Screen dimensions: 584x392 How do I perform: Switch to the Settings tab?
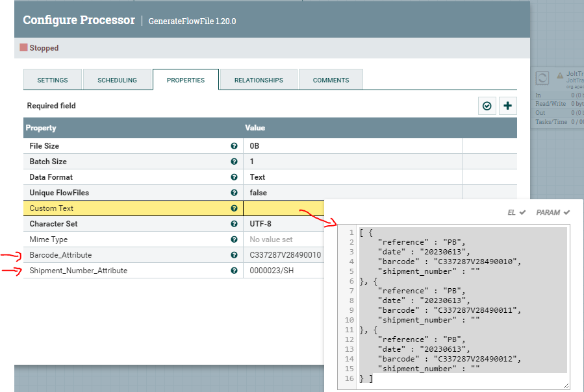53,80
